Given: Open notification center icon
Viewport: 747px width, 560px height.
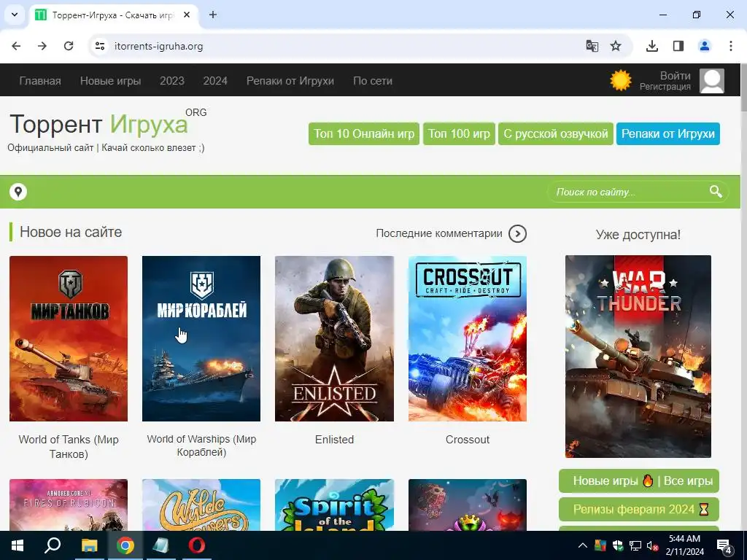Looking at the screenshot, I should coord(724,547).
